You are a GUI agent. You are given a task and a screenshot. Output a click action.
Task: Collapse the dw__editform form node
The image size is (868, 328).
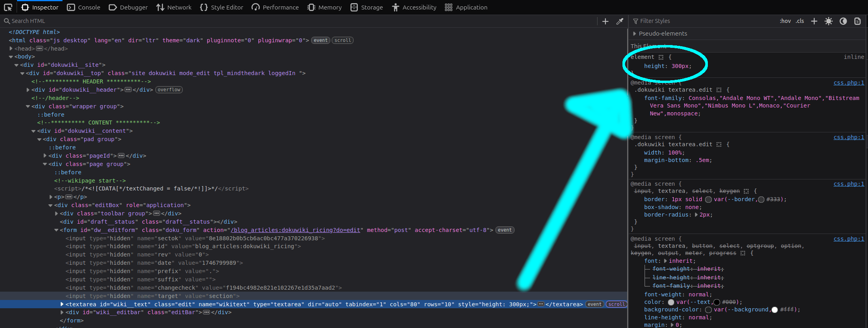(x=57, y=230)
